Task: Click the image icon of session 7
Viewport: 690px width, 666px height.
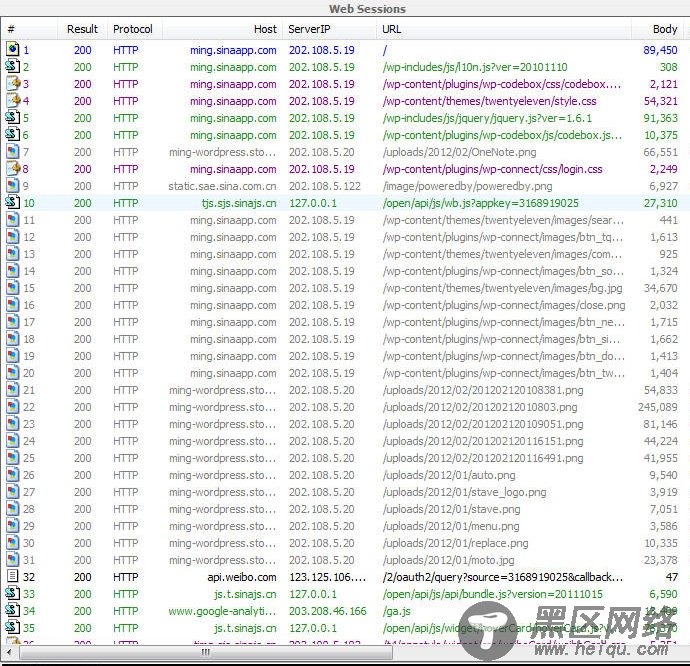Action: pos(13,152)
